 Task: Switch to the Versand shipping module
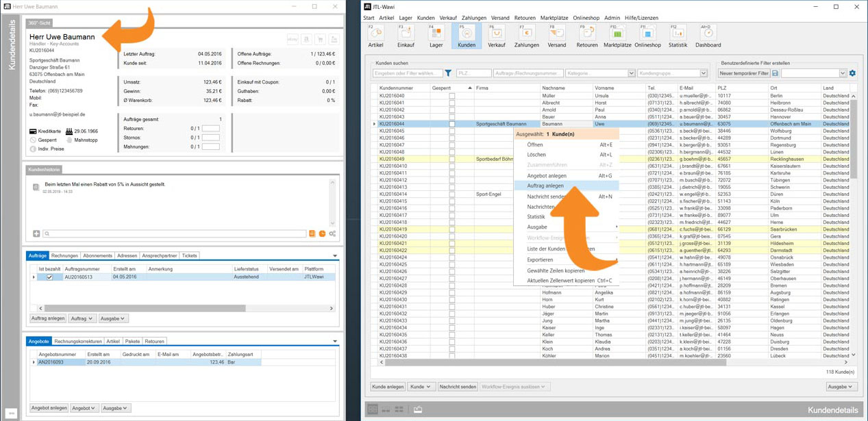(556, 36)
